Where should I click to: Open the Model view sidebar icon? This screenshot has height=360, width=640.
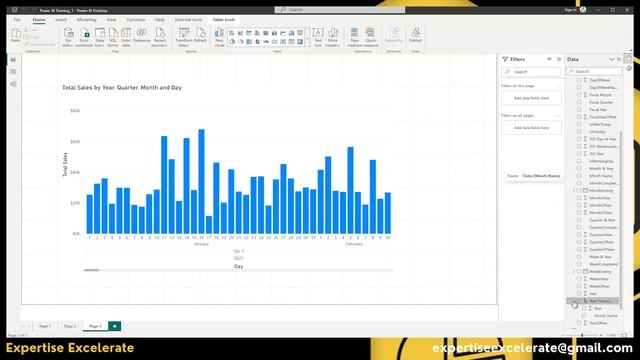pos(13,84)
